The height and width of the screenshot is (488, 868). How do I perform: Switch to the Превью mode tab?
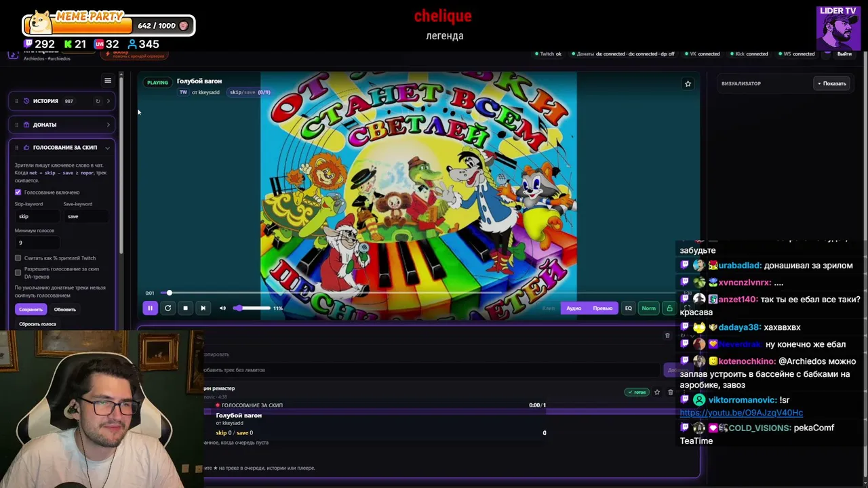(603, 308)
